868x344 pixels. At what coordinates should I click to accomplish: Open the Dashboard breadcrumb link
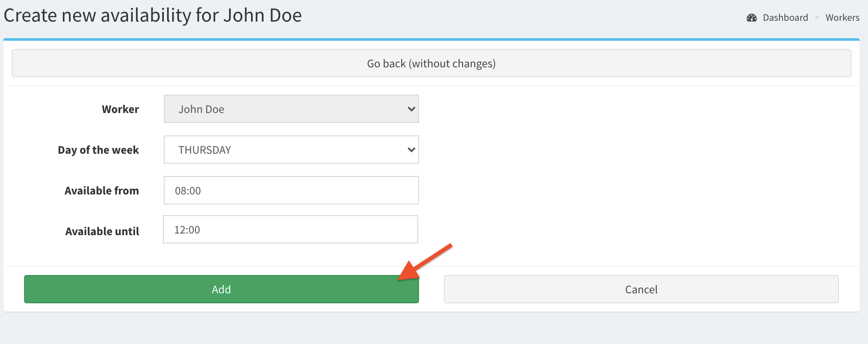tap(785, 18)
